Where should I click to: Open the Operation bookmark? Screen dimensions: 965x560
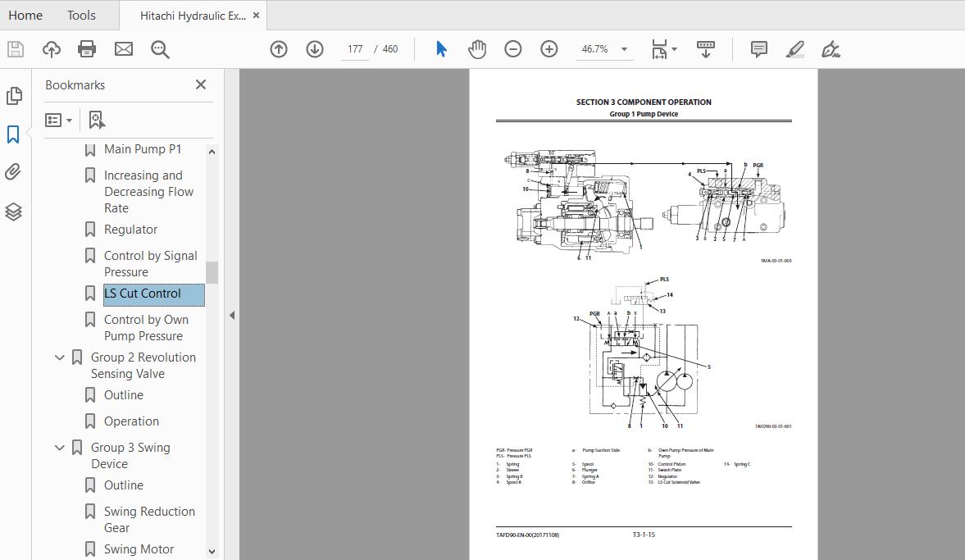tap(131, 421)
